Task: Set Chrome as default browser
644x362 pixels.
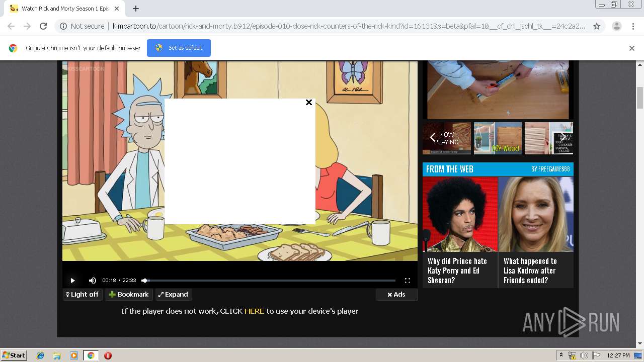Action: [179, 48]
